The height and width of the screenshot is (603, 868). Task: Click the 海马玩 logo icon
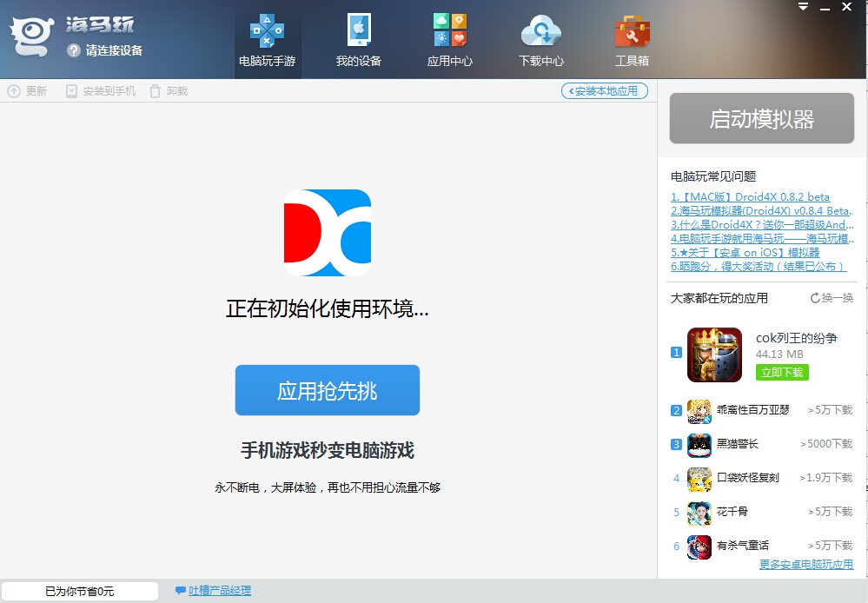[32, 36]
